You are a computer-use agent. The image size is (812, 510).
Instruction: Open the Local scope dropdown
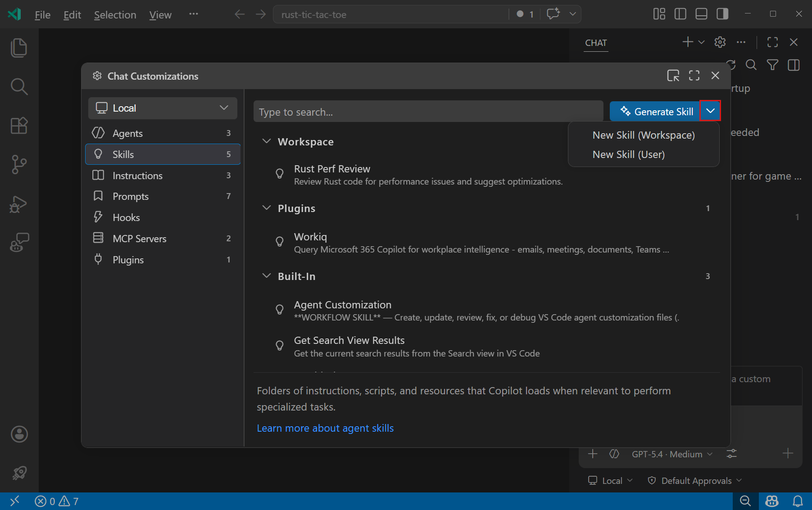(162, 108)
